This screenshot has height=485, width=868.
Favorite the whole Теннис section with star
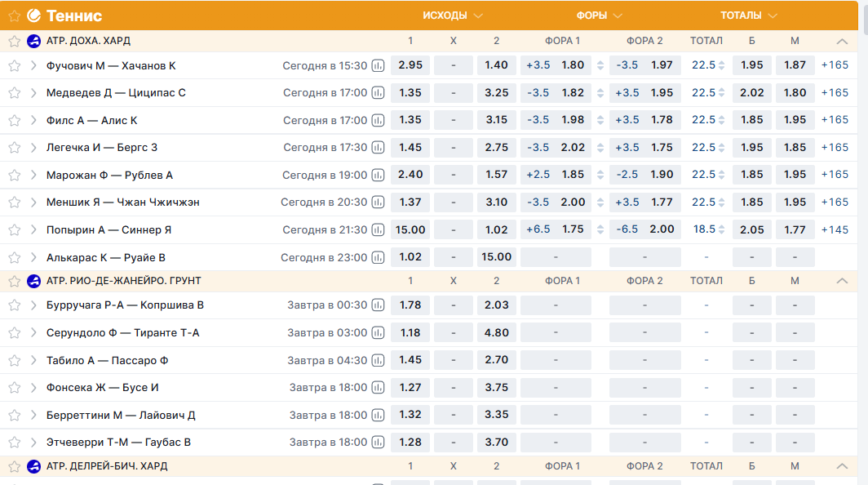(14, 16)
